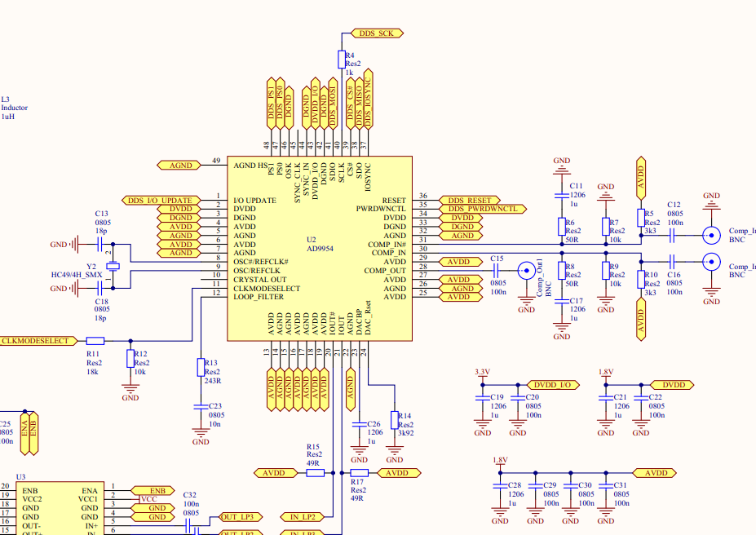
Task: Click capacitor C11 1u symbol
Action: click(562, 196)
